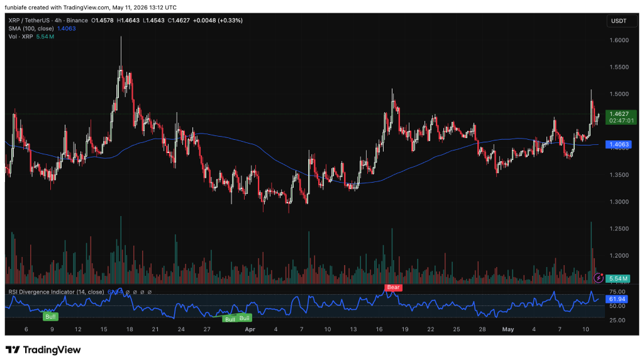Click the XRP / TetherUS symbol title
The height and width of the screenshot is (364, 644).
[x=48, y=20]
